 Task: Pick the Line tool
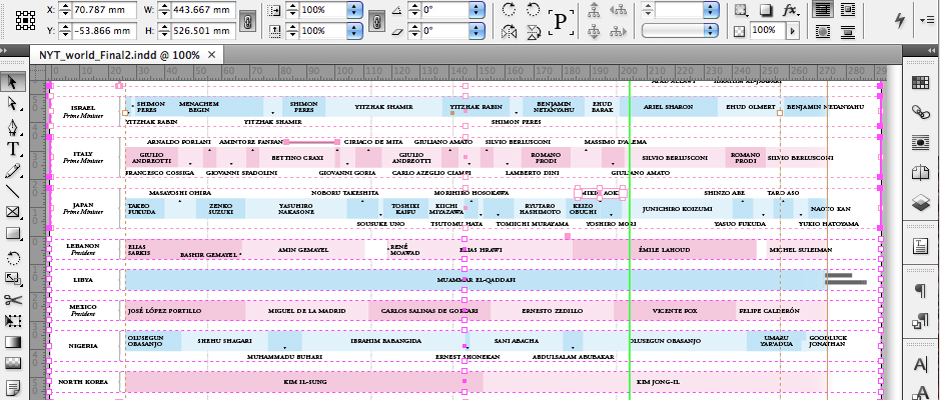[14, 191]
